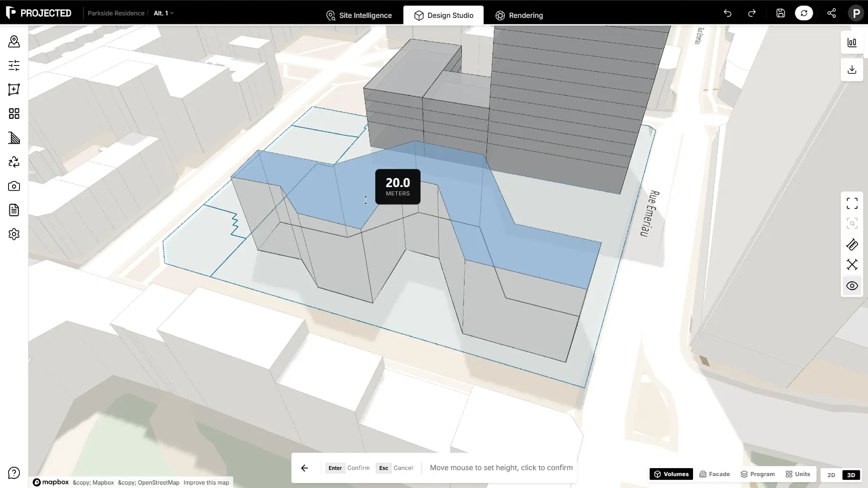
Task: Open the recycle sustainability tool
Action: [14, 162]
